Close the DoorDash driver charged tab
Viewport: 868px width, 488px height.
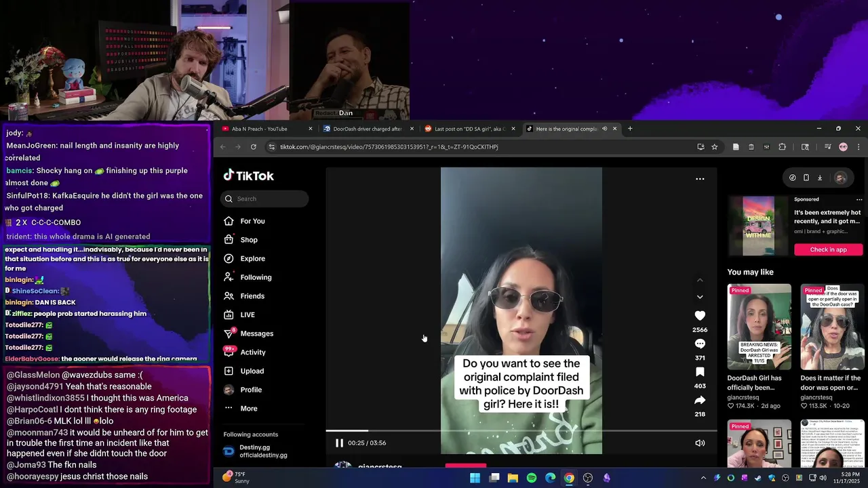coord(412,129)
